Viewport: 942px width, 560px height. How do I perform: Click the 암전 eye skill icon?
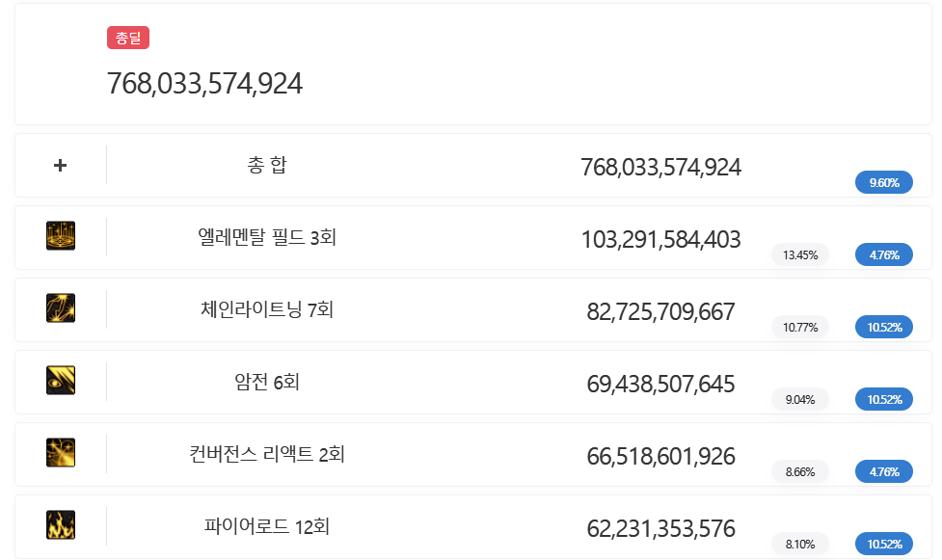[x=61, y=381]
